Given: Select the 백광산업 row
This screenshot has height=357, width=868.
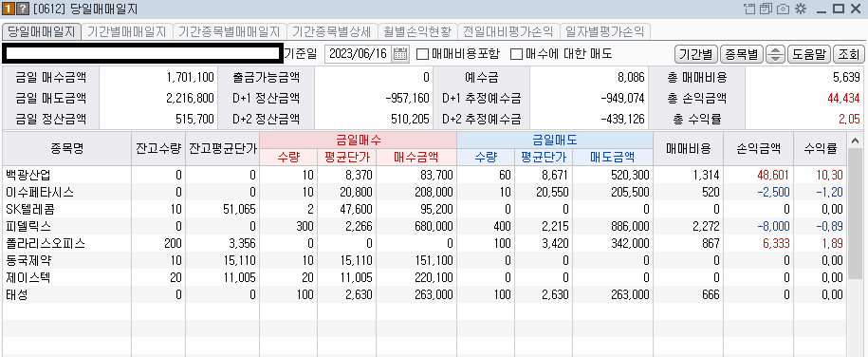Looking at the screenshot, I should [x=425, y=175].
